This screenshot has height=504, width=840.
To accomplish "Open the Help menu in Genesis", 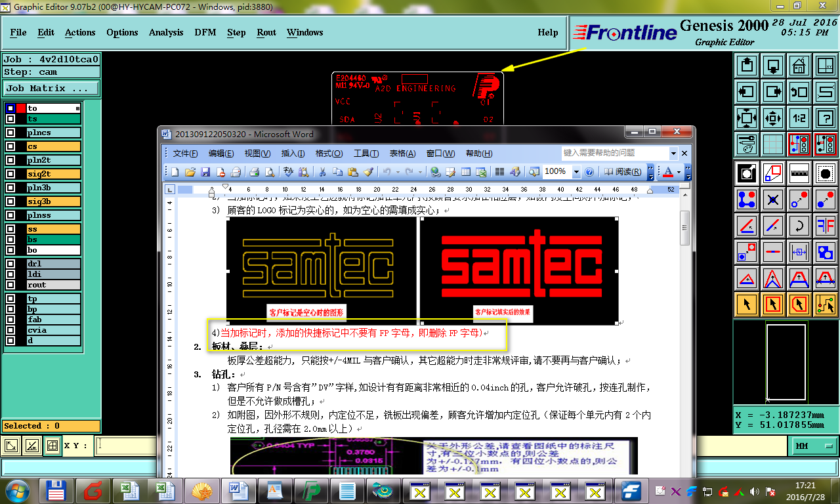I will 548,32.
